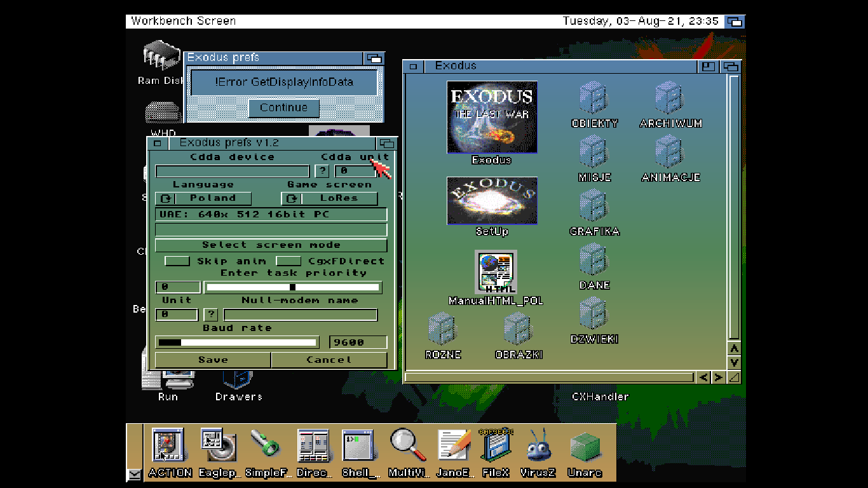Click the Exodus window scroll right arrow

point(718,377)
